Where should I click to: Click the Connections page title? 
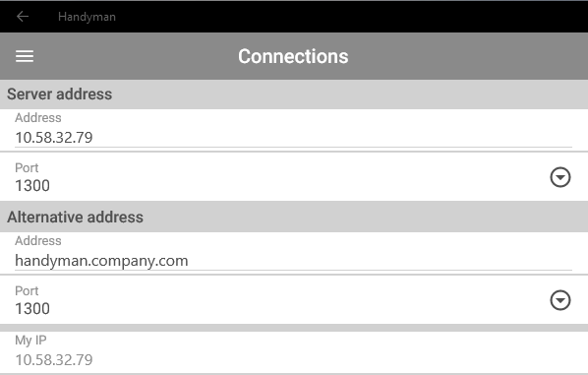pos(293,56)
